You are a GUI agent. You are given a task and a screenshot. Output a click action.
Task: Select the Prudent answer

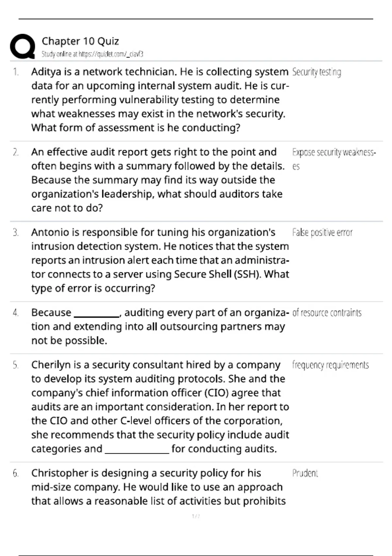click(x=305, y=473)
